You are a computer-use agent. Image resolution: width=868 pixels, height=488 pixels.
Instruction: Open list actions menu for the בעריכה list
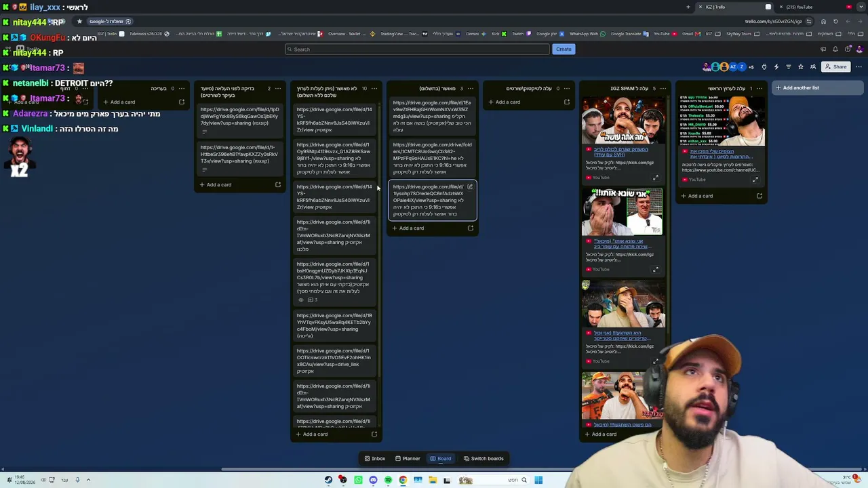(x=182, y=88)
